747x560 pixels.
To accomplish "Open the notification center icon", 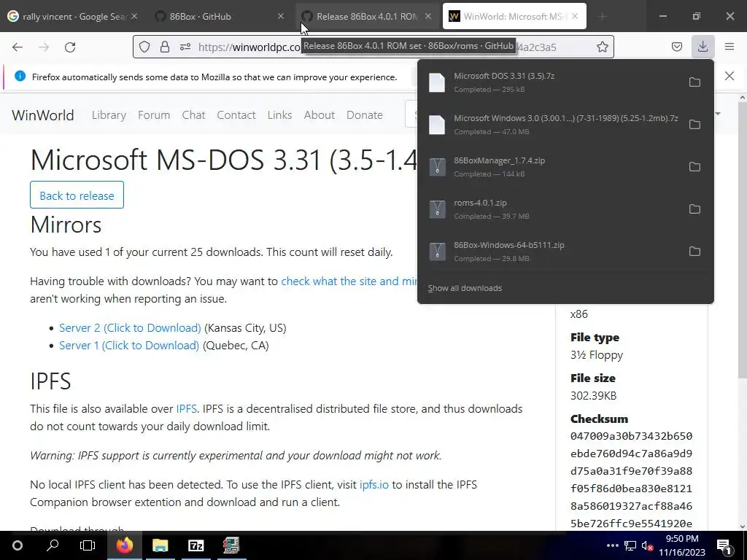I will click(x=724, y=545).
